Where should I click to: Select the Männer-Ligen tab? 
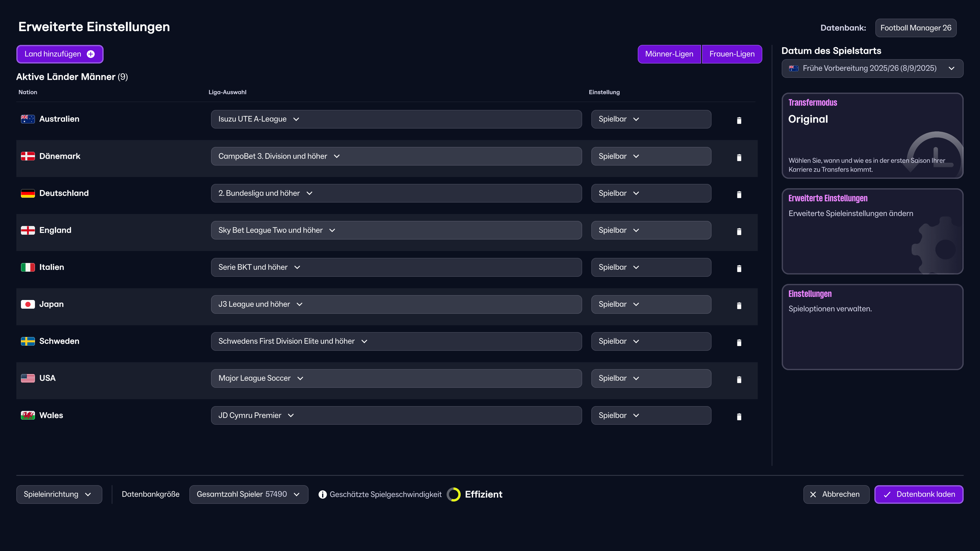669,54
